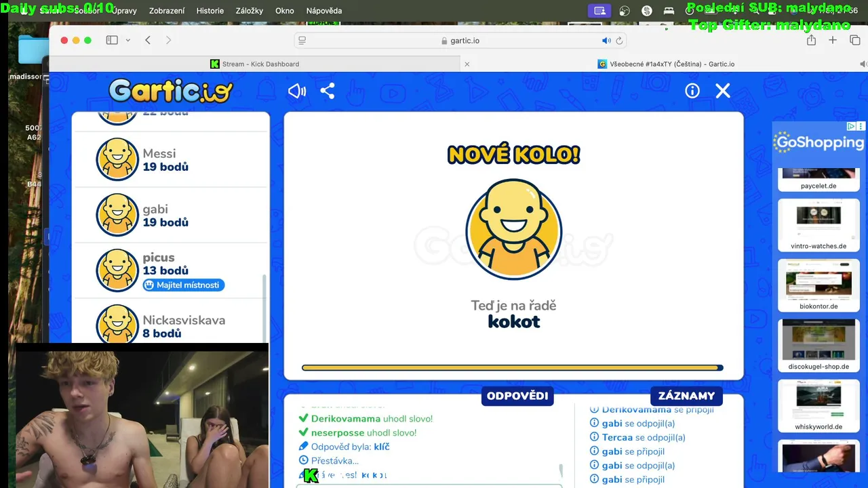The width and height of the screenshot is (868, 488).
Task: Exit the Gartic.io room with X
Action: tap(723, 91)
